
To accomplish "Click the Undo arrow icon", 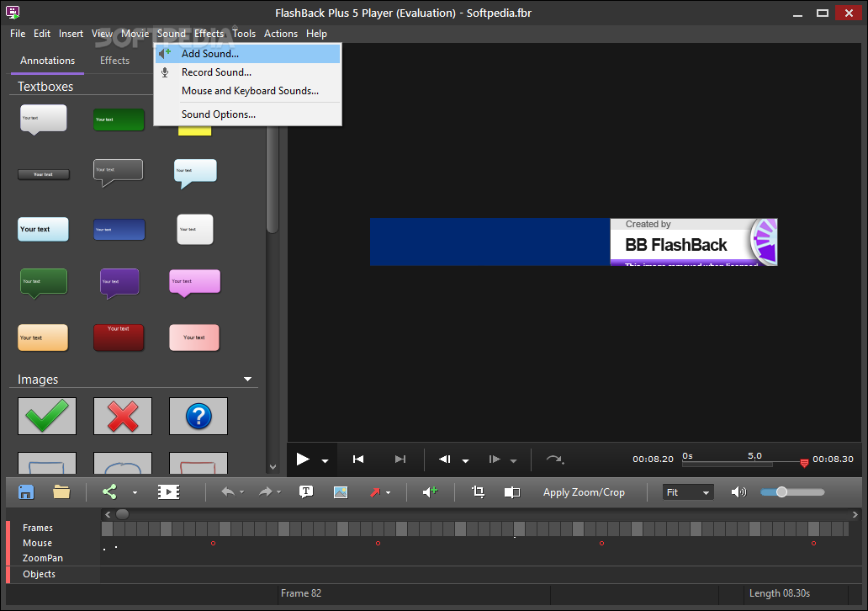I will tap(228, 491).
